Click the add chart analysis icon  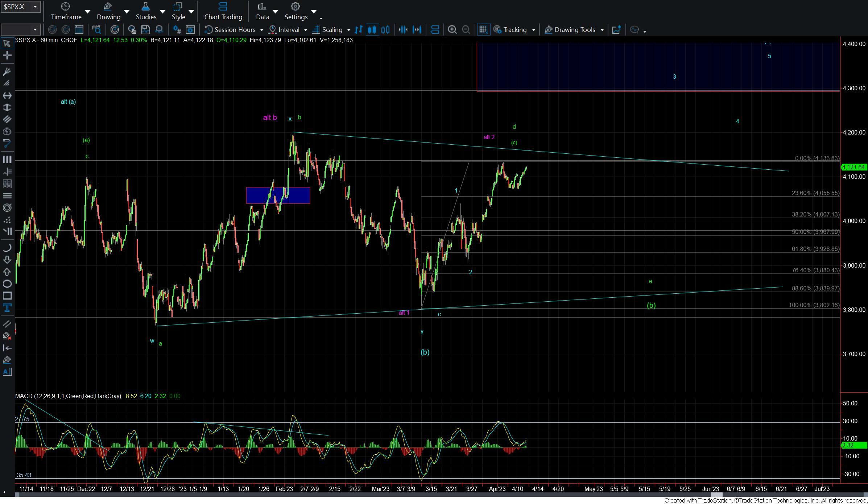[x=616, y=30]
